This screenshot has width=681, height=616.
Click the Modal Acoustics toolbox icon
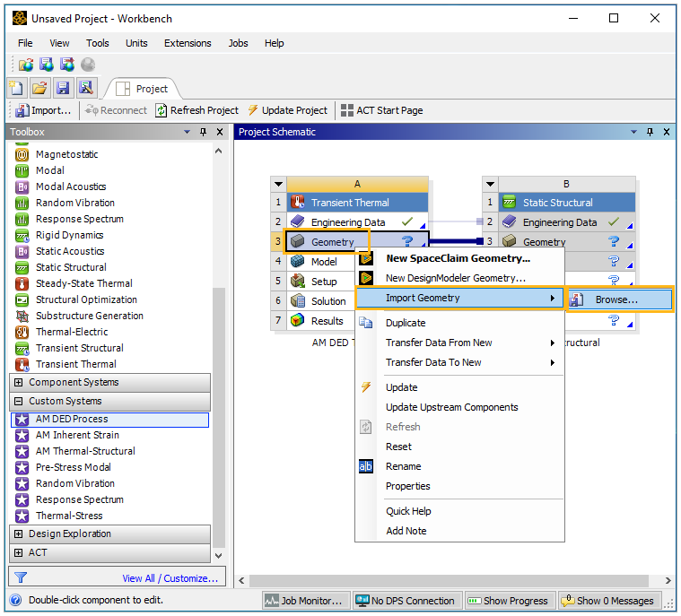(22, 187)
